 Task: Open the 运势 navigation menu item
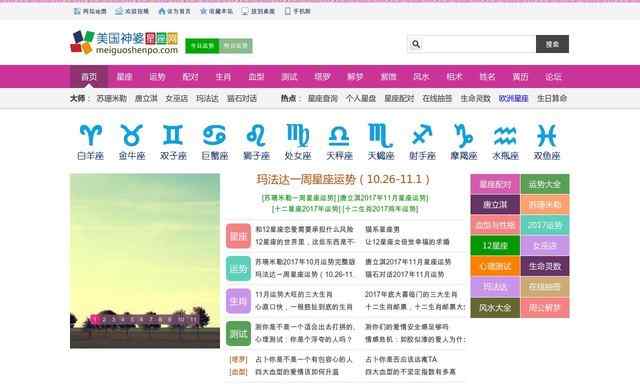point(157,77)
